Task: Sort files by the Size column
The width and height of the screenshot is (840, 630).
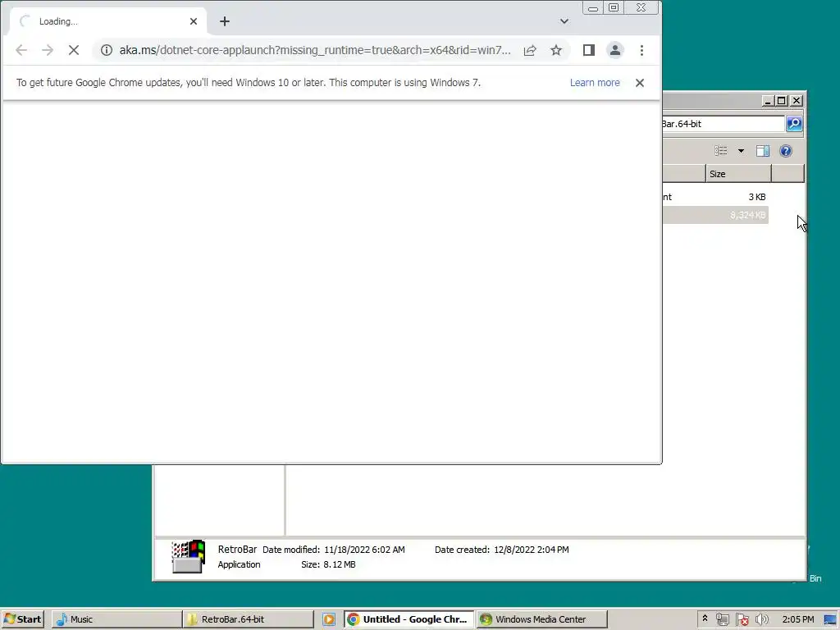Action: tap(738, 174)
